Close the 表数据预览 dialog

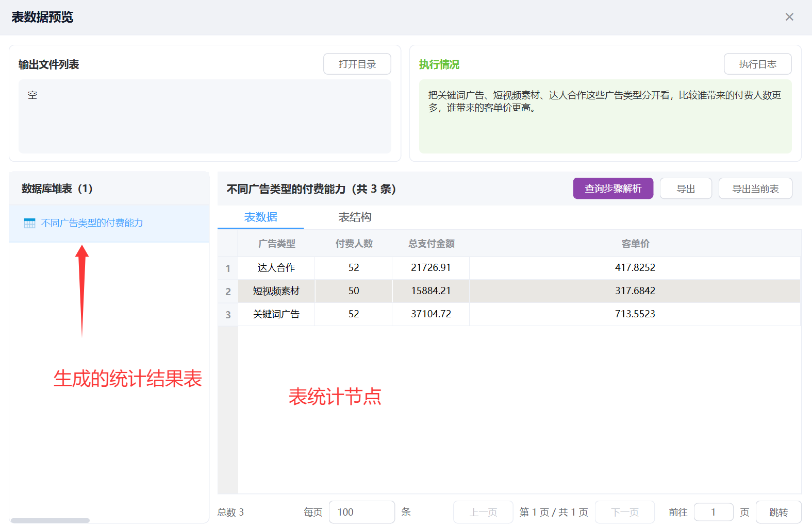[x=789, y=17]
